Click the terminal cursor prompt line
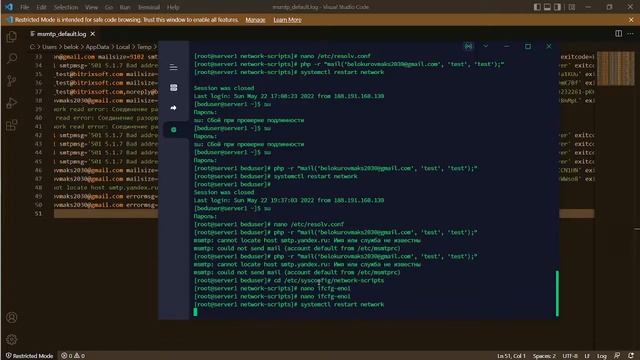 click(195, 312)
